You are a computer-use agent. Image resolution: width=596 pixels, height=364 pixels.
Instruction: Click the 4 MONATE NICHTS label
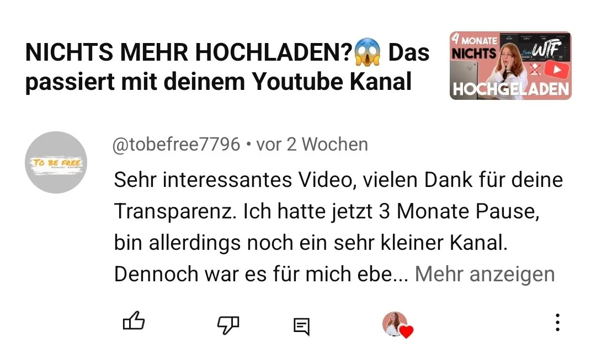pos(474,47)
